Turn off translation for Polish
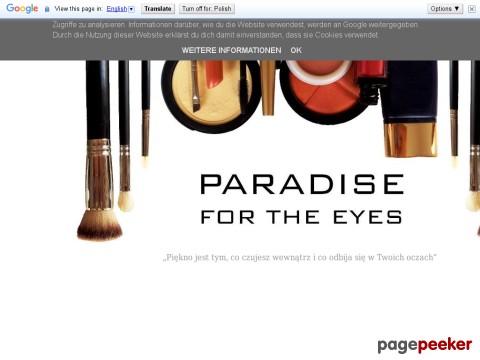 [207, 9]
